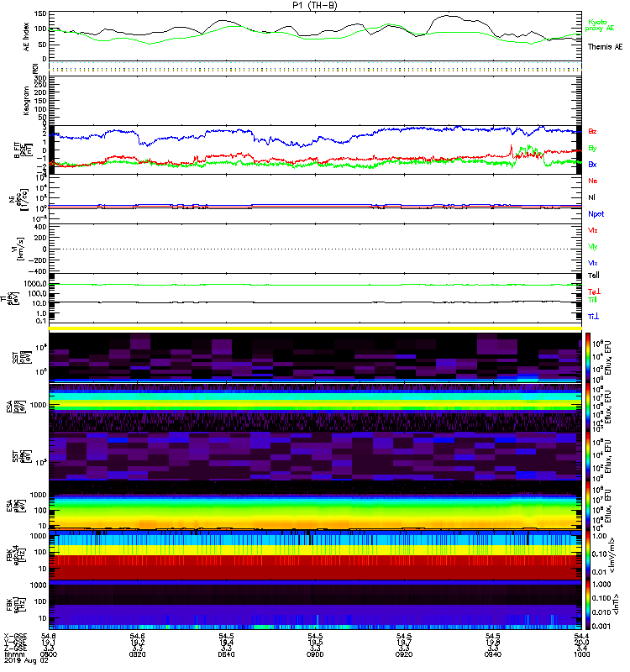The height and width of the screenshot is (672, 630).
Task: Click the "<|mV/m|>" color bar label
Action: [613, 556]
